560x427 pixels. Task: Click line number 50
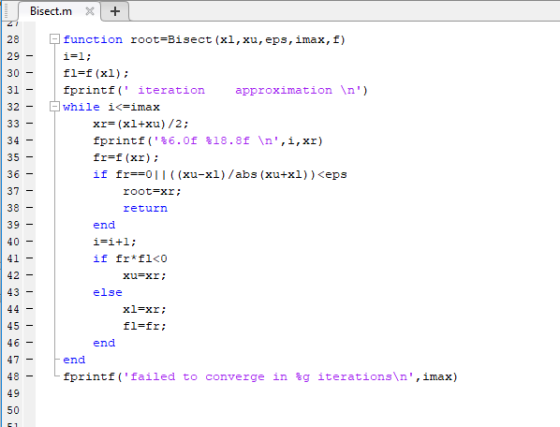pyautogui.click(x=13, y=410)
